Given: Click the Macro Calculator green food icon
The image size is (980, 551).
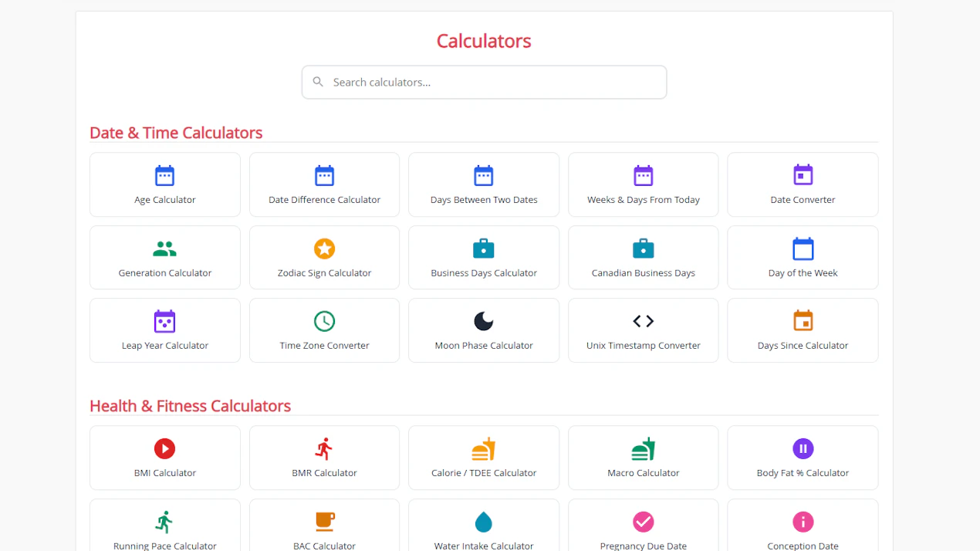Looking at the screenshot, I should pos(644,448).
